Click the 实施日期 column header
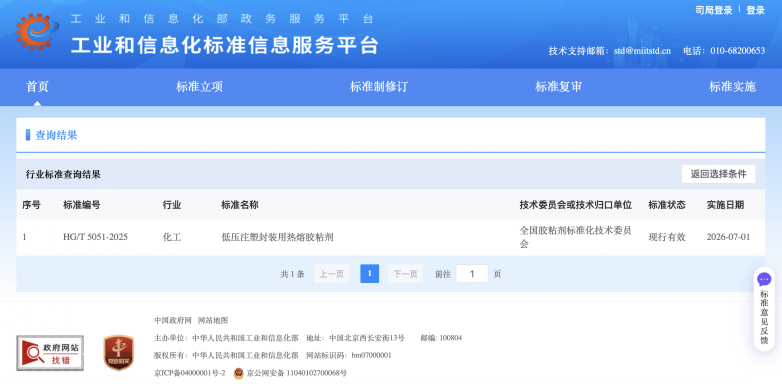Image resolution: width=782 pixels, height=384 pixels. click(725, 205)
